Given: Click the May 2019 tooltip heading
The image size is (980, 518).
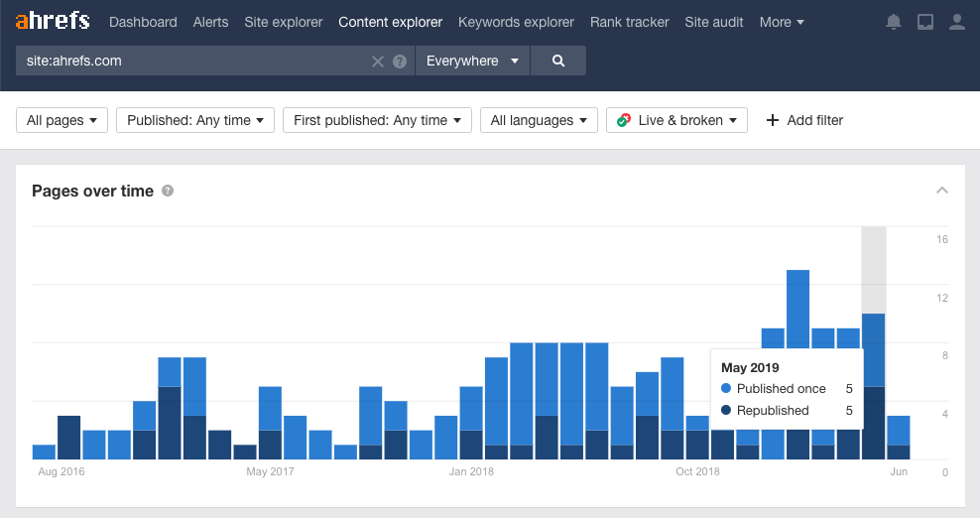Looking at the screenshot, I should 750,368.
